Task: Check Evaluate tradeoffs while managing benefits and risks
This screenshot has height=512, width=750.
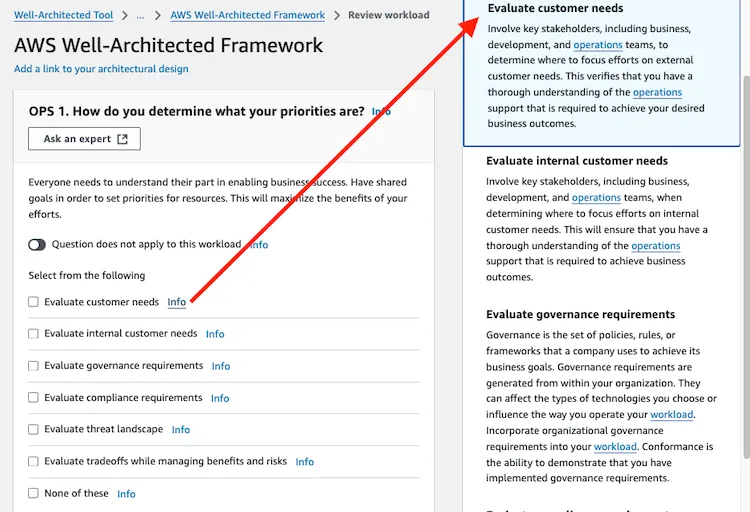Action: pos(33,461)
